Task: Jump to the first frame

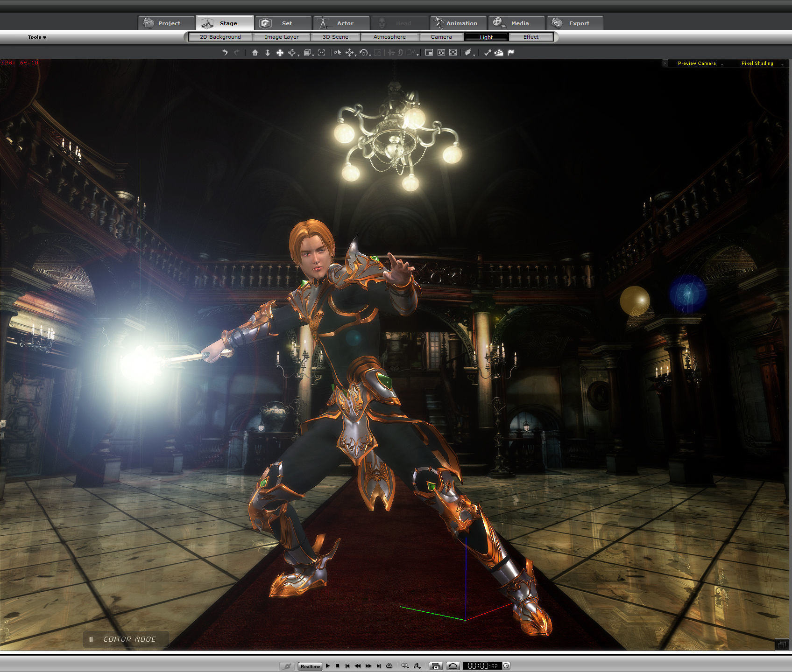Action: tap(347, 666)
